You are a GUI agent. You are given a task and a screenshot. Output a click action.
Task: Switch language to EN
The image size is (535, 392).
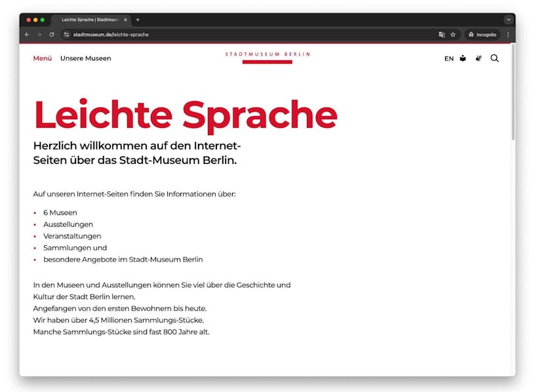click(x=449, y=59)
